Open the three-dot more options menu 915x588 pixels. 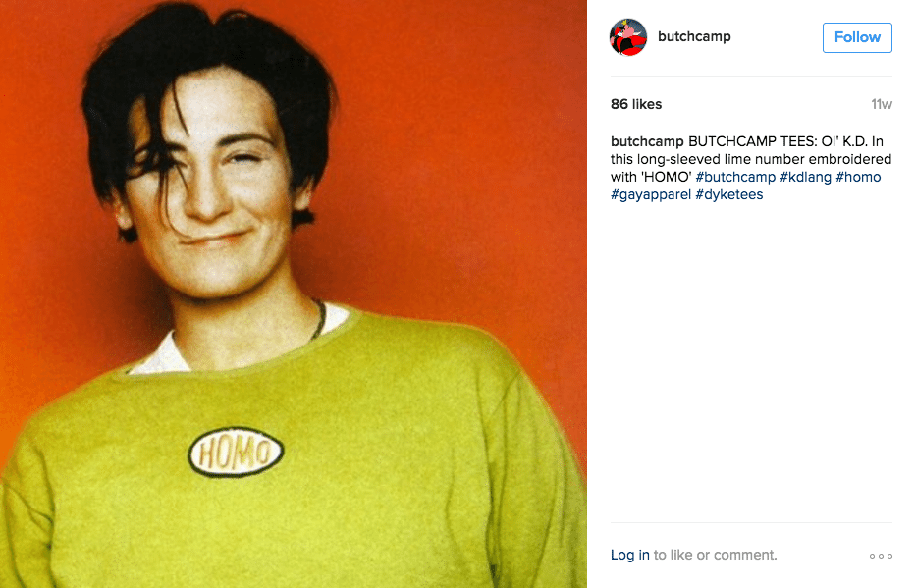[881, 556]
